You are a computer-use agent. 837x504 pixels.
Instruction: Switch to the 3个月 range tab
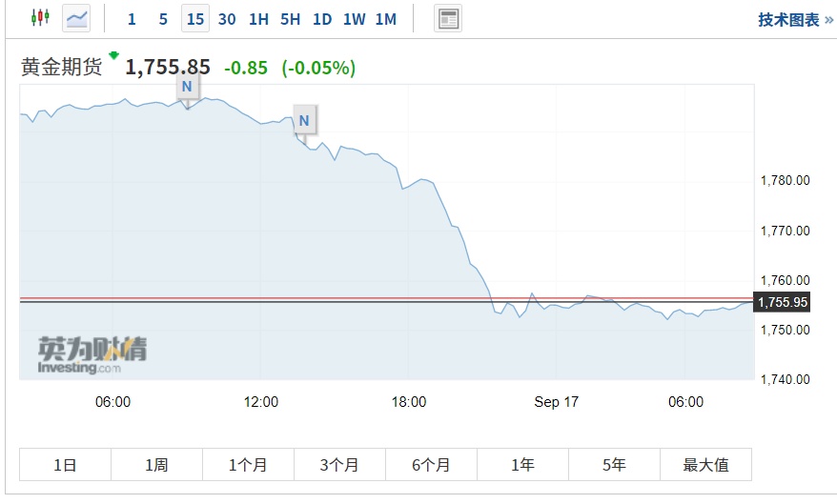(x=339, y=465)
